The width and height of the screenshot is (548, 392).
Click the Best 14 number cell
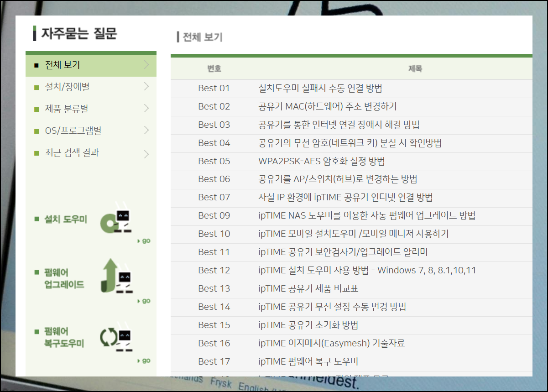pyautogui.click(x=214, y=307)
